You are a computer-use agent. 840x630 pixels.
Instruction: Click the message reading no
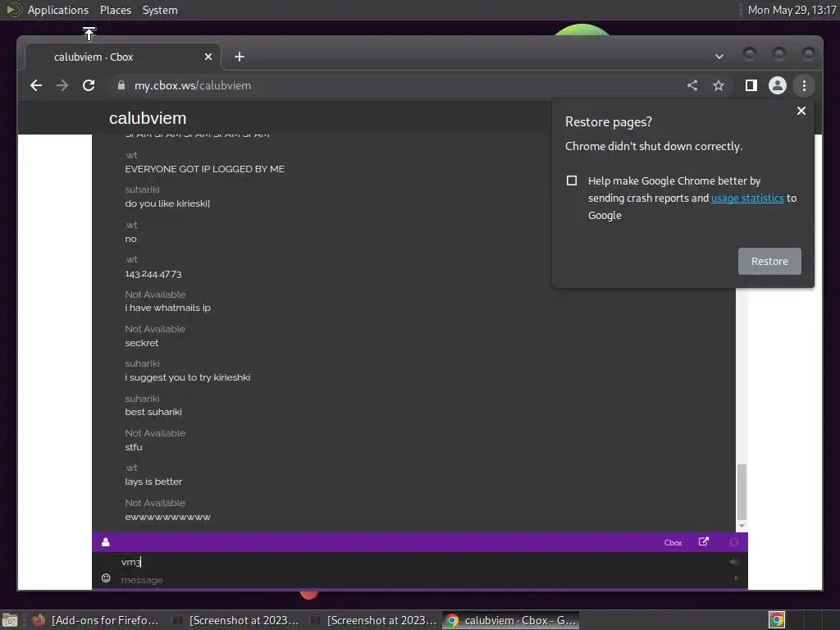click(130, 239)
